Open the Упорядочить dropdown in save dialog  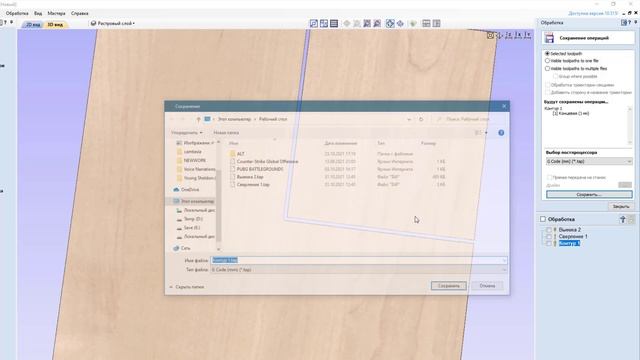pos(187,133)
